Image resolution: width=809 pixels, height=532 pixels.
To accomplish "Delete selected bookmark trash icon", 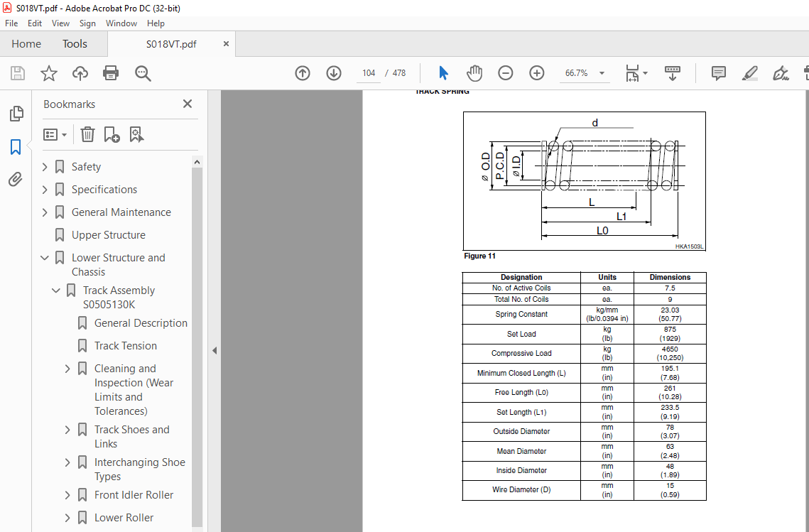I will (x=87, y=135).
